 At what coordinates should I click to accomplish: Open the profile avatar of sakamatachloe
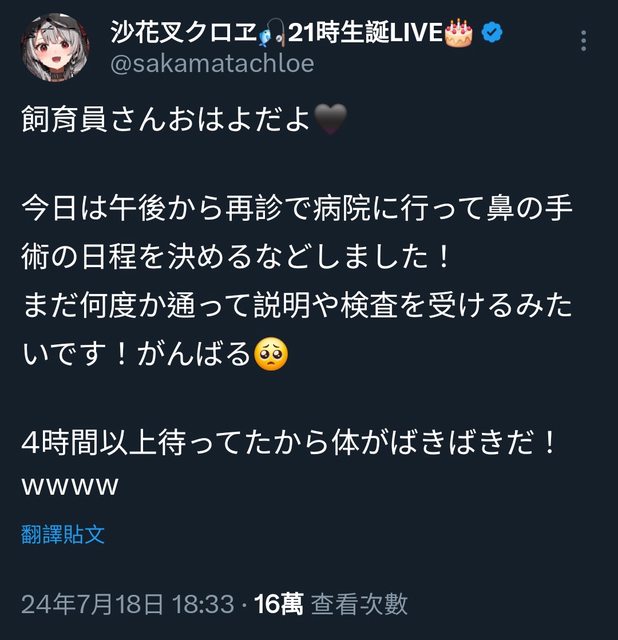[x=55, y=47]
